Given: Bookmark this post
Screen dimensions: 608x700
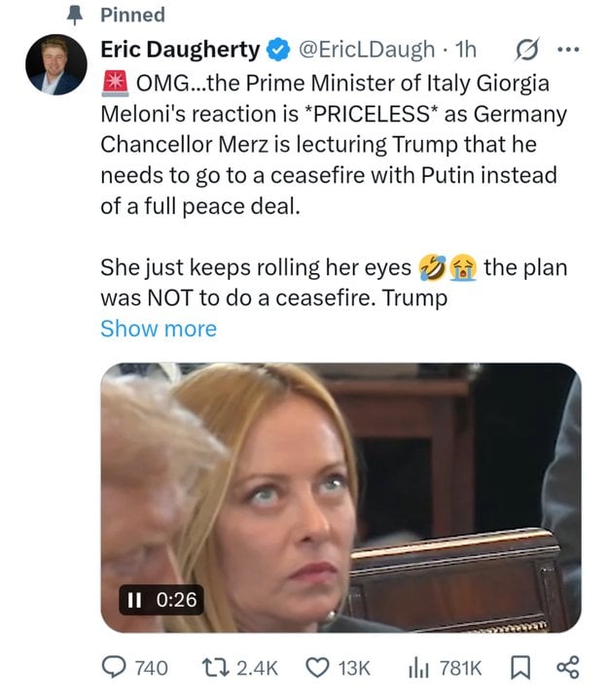Looking at the screenshot, I should 520,668.
